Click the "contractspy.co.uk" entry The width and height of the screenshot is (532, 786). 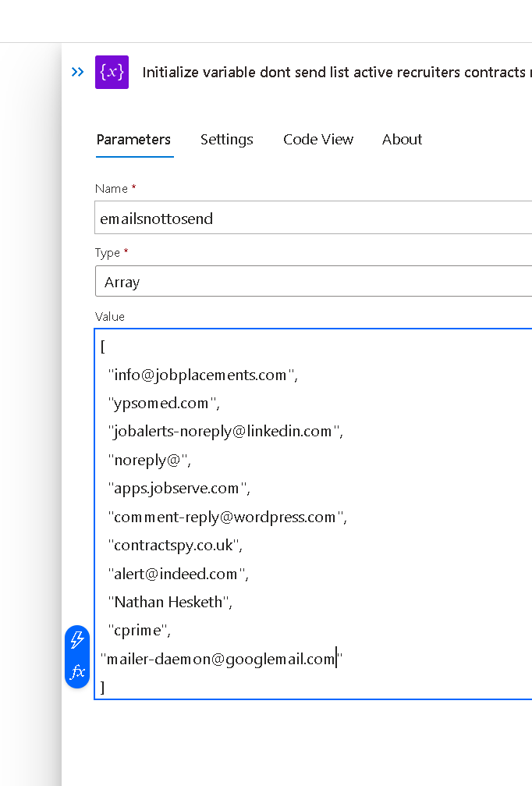tap(175, 545)
